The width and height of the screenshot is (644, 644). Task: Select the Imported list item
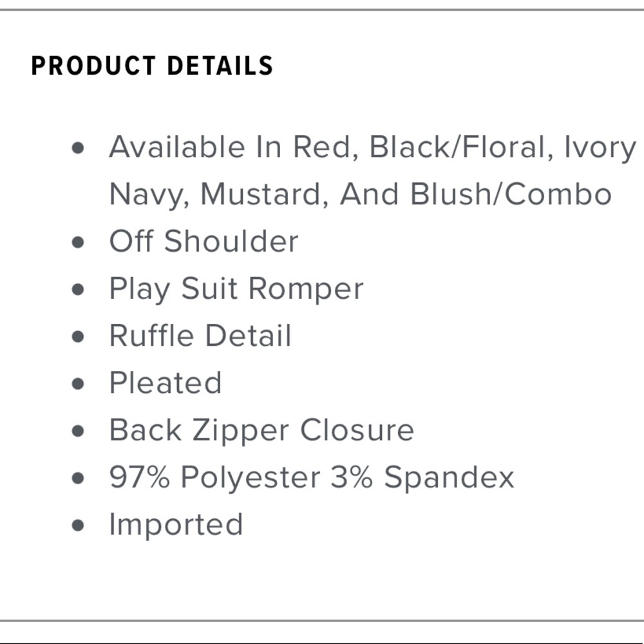176,526
